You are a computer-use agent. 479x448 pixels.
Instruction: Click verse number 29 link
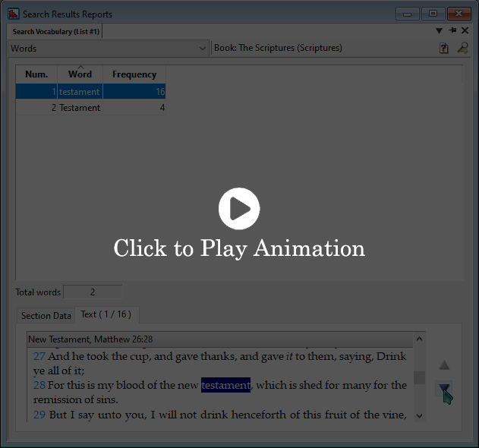39,415
